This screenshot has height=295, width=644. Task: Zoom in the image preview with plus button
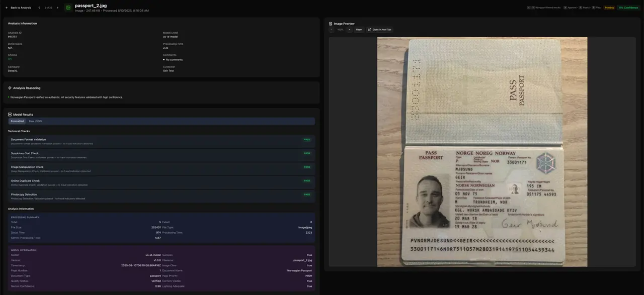click(349, 30)
